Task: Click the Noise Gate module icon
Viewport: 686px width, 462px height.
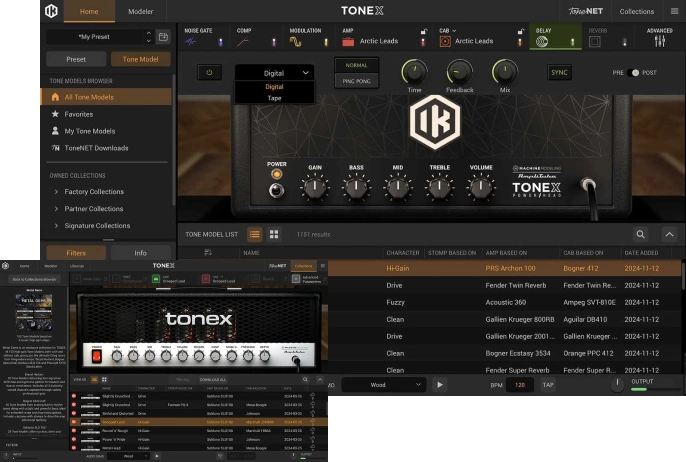Action: 191,42
